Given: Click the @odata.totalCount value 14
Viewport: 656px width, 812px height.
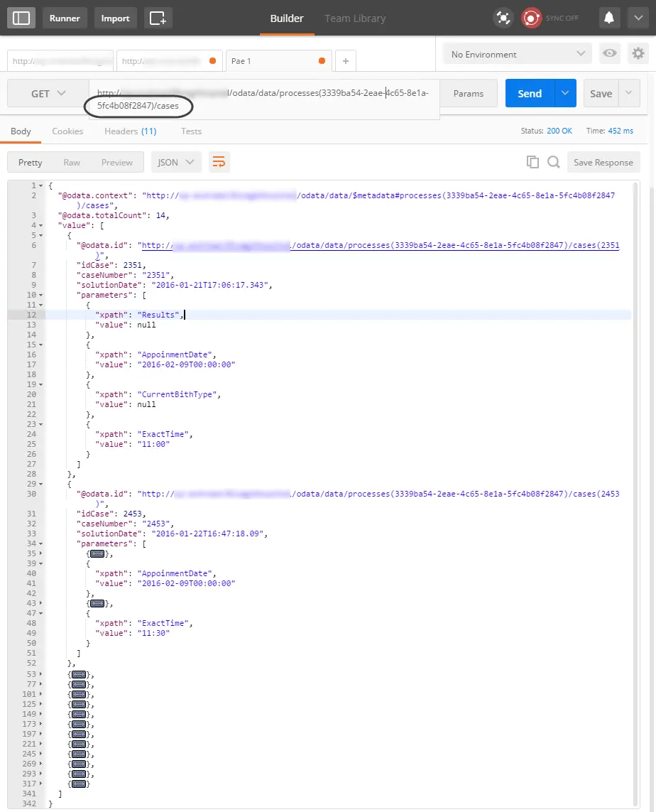Looking at the screenshot, I should (x=160, y=215).
